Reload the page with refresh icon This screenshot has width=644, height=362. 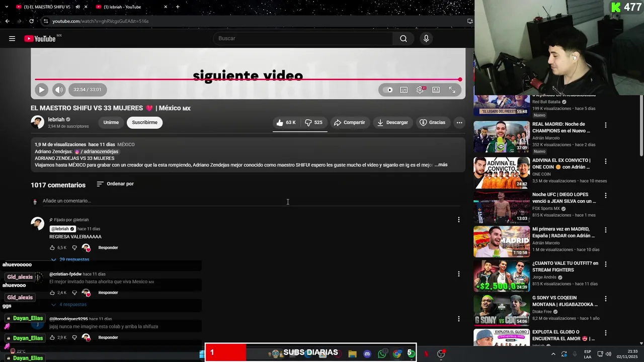click(31, 21)
